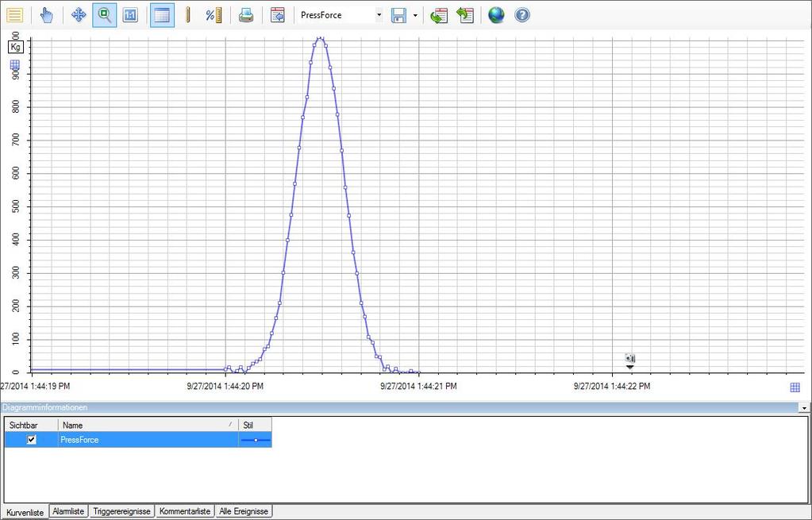Switch to the Alarmliste tab
Screen dimensions: 812x520
pos(68,511)
